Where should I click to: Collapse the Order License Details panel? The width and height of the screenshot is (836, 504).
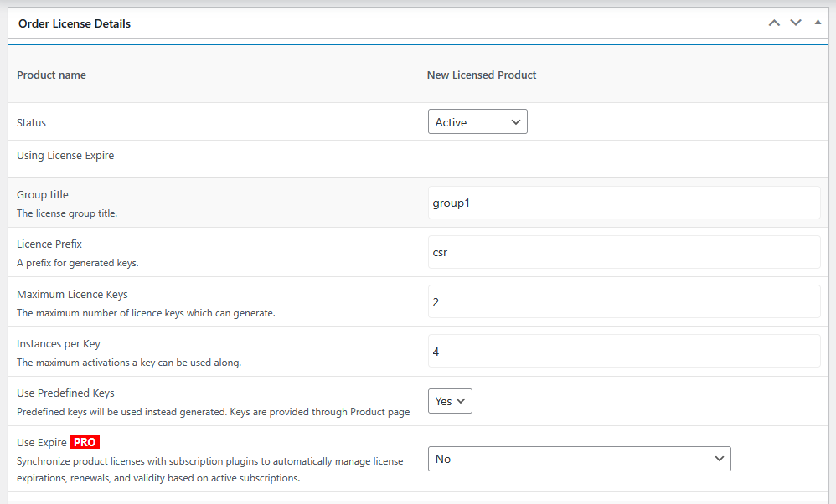pos(818,23)
